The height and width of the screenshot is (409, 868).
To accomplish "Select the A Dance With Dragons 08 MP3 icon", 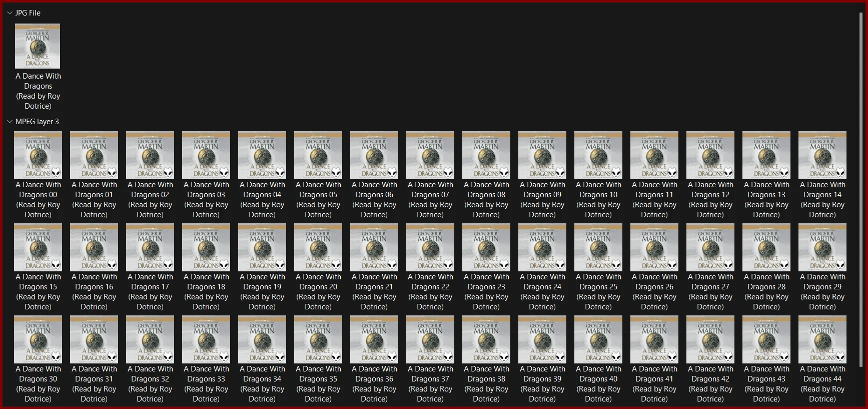I will 486,155.
